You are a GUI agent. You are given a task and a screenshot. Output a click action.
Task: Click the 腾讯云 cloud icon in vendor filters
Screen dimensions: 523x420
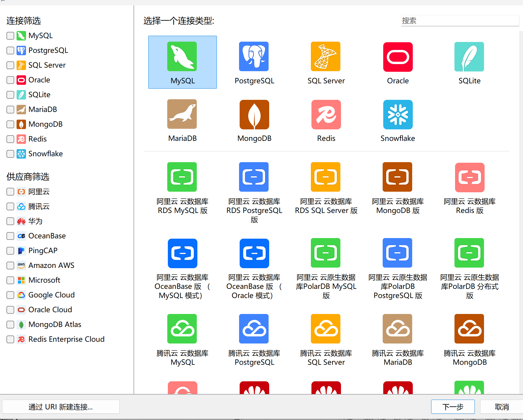click(21, 206)
